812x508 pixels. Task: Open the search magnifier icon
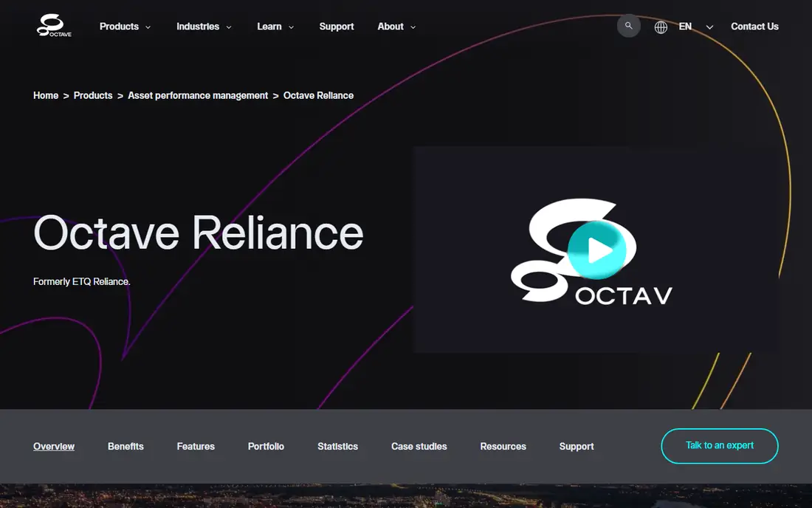pos(629,26)
